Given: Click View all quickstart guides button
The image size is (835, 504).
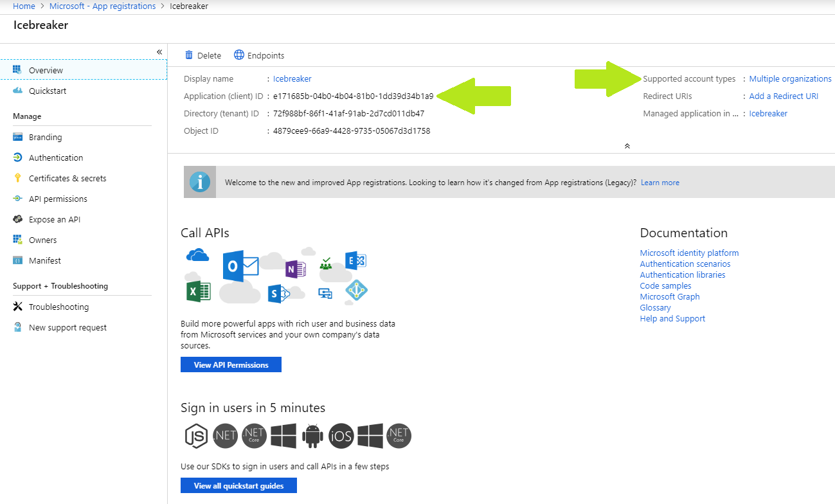Looking at the screenshot, I should click(238, 485).
